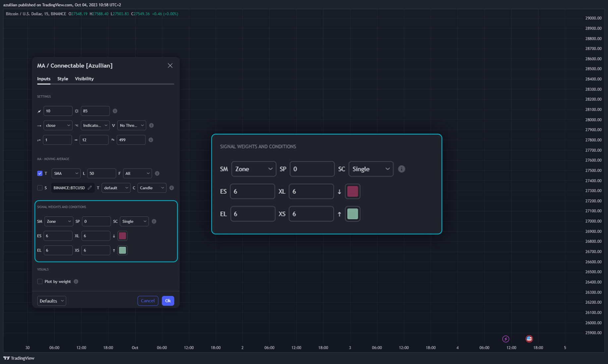Click info icon in the enlarged callout panel
Image resolution: width=608 pixels, height=364 pixels.
click(x=402, y=169)
